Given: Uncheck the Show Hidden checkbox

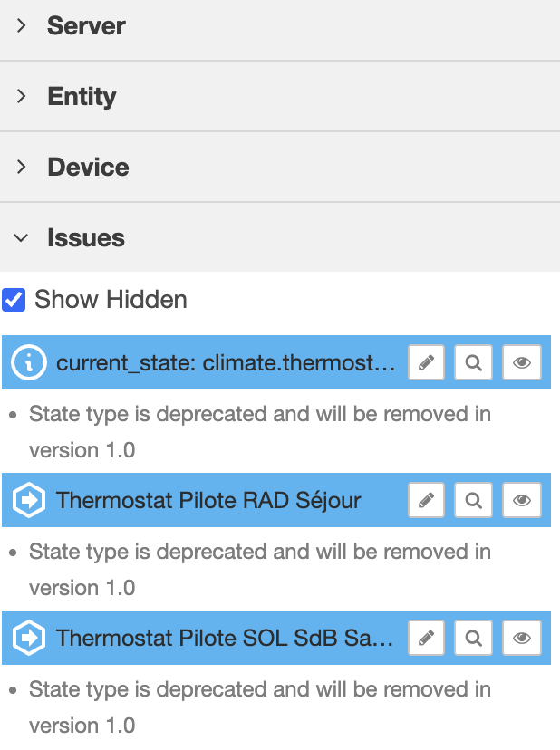Looking at the screenshot, I should 14,300.
